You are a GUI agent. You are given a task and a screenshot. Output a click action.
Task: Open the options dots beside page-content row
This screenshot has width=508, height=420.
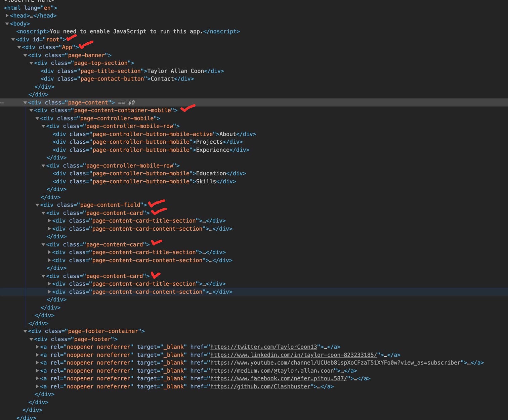[2, 103]
